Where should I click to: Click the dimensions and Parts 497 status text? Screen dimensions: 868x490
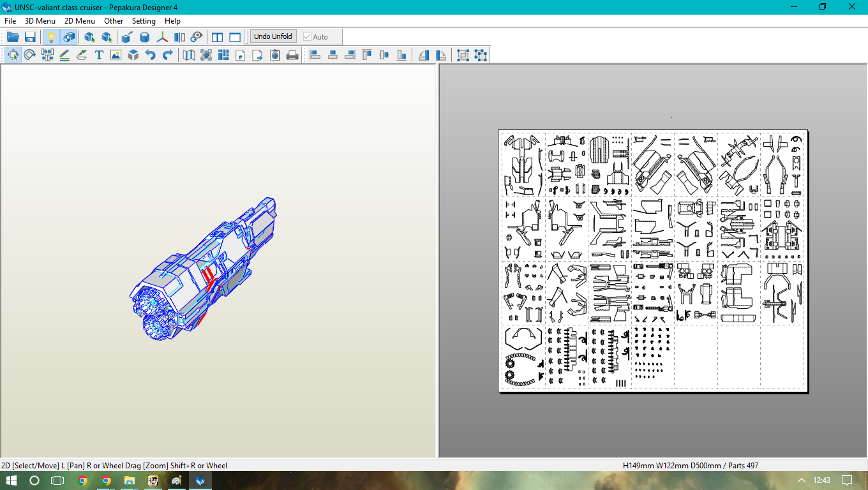point(691,466)
